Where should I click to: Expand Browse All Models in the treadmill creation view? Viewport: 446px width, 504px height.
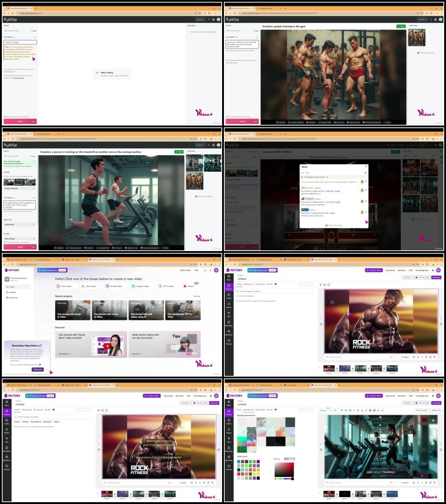point(20,188)
